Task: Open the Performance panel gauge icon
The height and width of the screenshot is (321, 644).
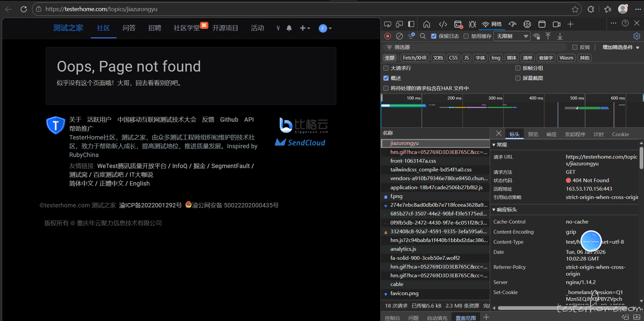Action: [x=512, y=24]
